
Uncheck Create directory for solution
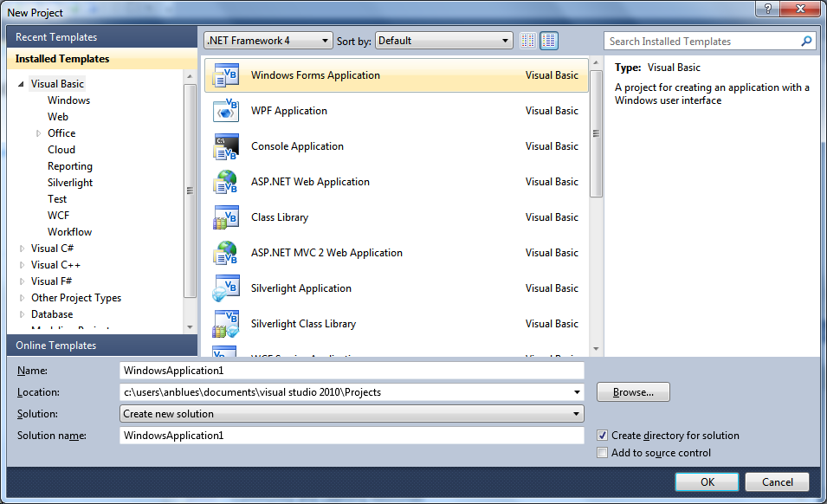[x=603, y=436]
